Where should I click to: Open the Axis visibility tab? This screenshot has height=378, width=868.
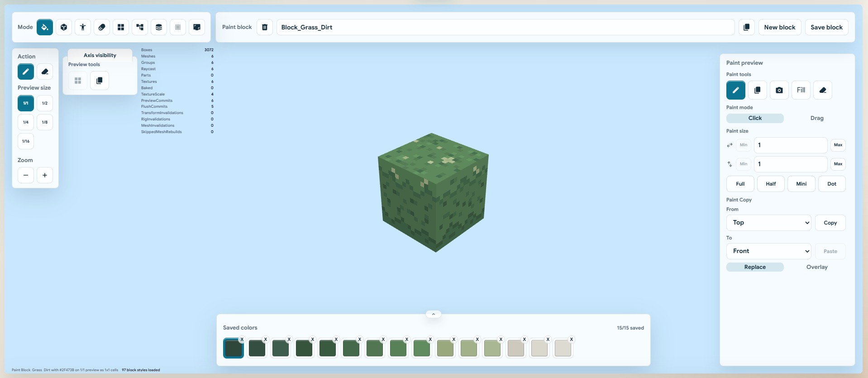coord(100,55)
